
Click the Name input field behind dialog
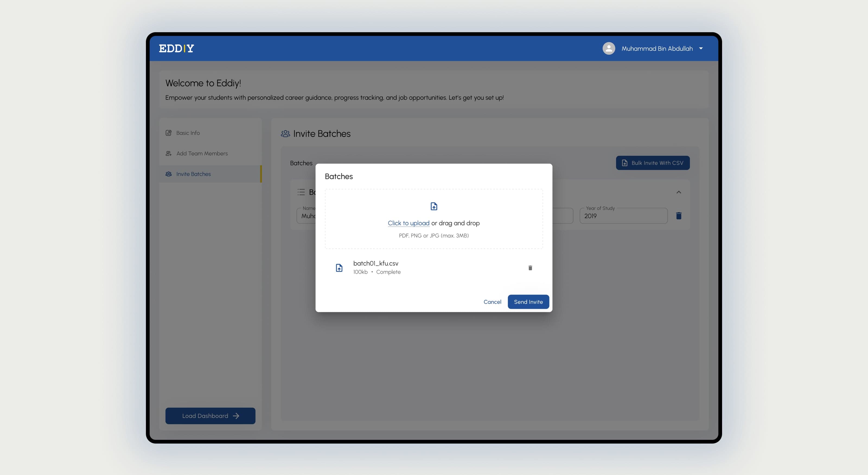click(306, 216)
